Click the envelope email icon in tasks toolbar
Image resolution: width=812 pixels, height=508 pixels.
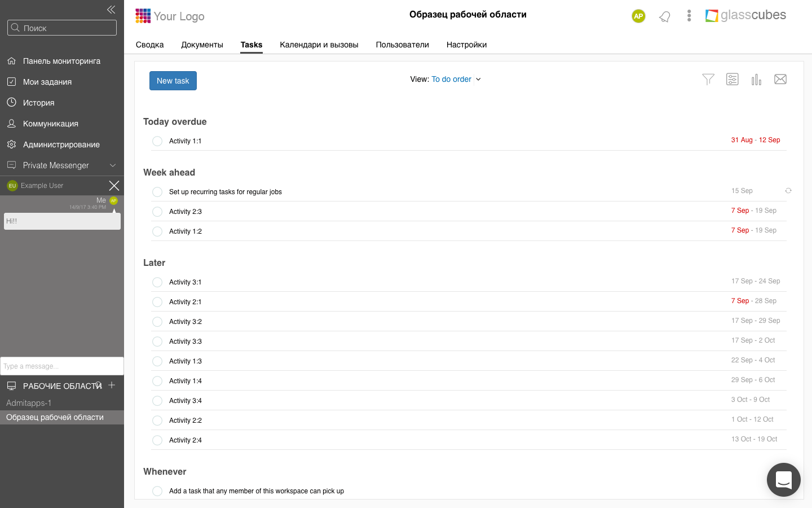pos(780,80)
